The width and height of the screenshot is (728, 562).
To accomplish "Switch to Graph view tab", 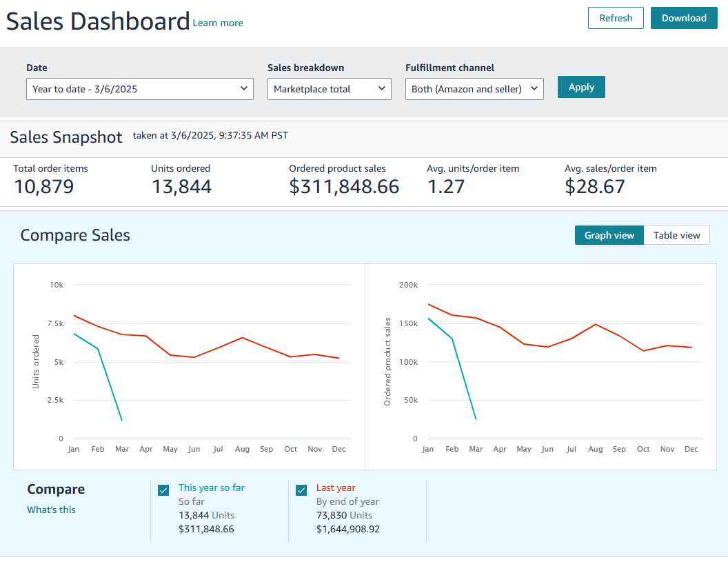I will pos(609,235).
